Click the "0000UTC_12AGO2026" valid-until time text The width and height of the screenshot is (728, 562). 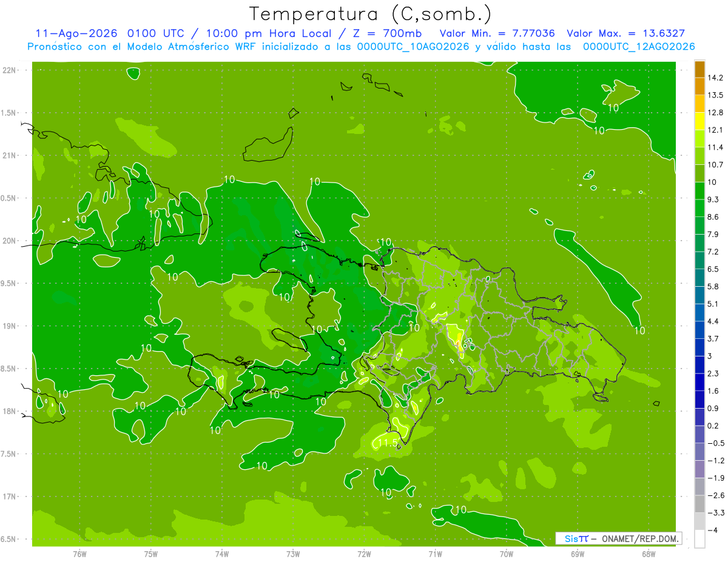tap(638, 47)
